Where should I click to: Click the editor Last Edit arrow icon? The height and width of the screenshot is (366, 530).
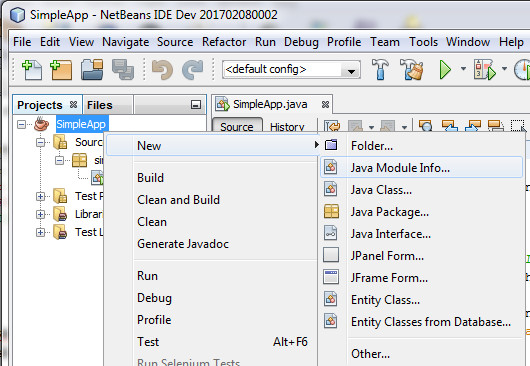(332, 127)
